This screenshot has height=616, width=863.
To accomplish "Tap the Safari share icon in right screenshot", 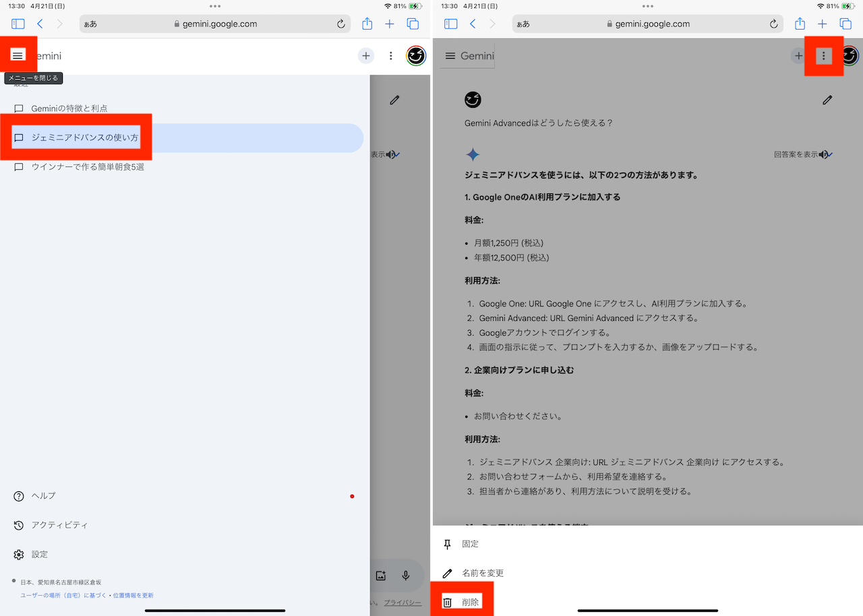I will coord(800,24).
